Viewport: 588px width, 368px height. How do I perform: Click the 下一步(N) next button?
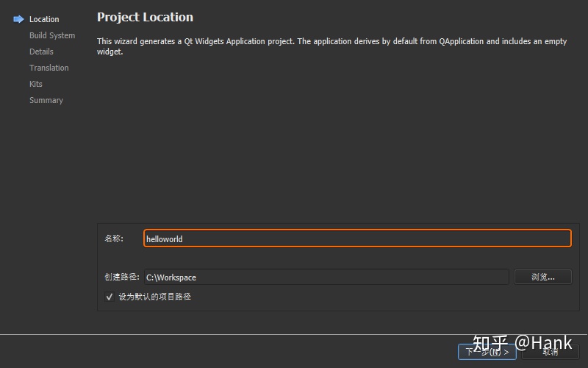[487, 352]
